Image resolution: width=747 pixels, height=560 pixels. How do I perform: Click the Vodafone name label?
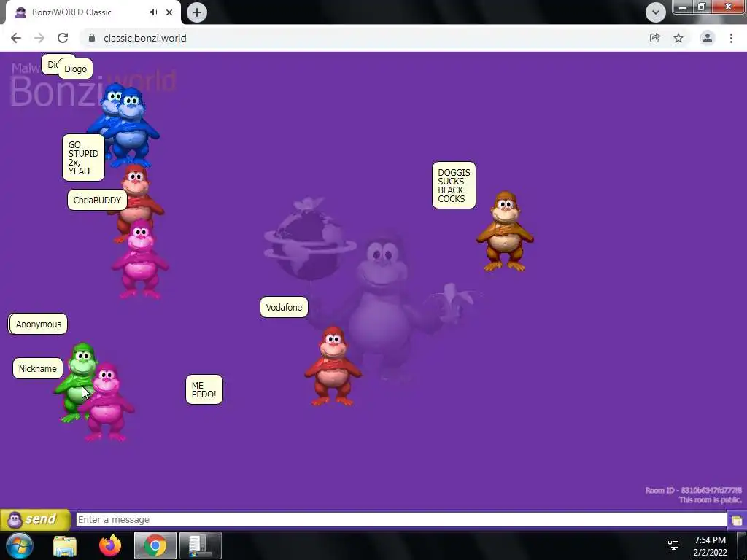click(284, 307)
